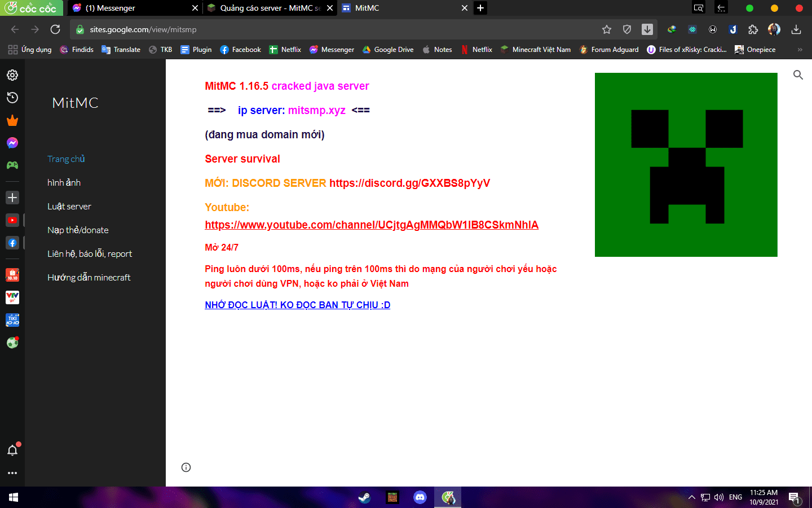Open the profile avatar menu
This screenshot has width=812, height=508.
point(774,29)
